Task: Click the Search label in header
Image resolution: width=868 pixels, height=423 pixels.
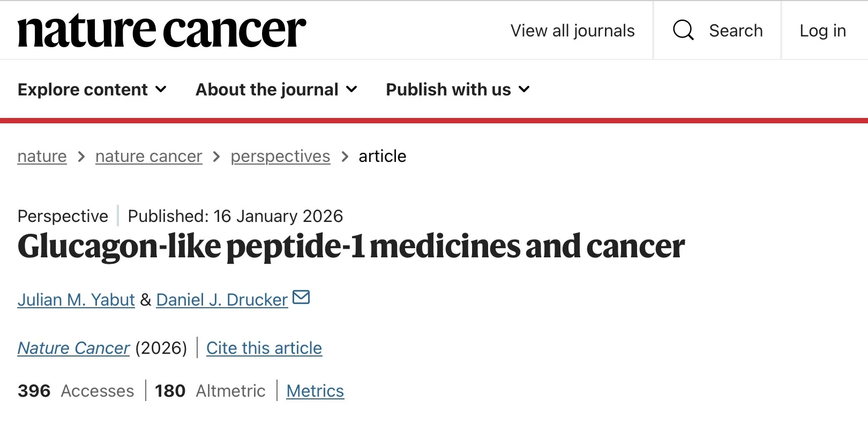Action: (736, 31)
